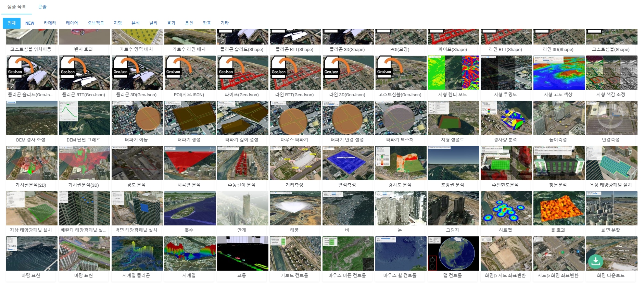Open the 지형 category filter
Screen dimensions: 644x284
click(x=118, y=23)
